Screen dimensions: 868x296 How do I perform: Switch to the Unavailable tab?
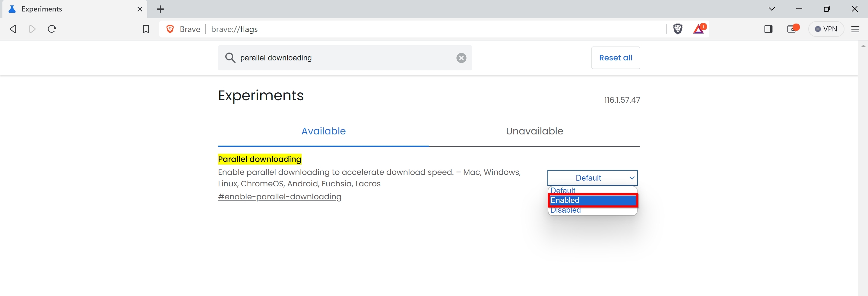(x=534, y=131)
